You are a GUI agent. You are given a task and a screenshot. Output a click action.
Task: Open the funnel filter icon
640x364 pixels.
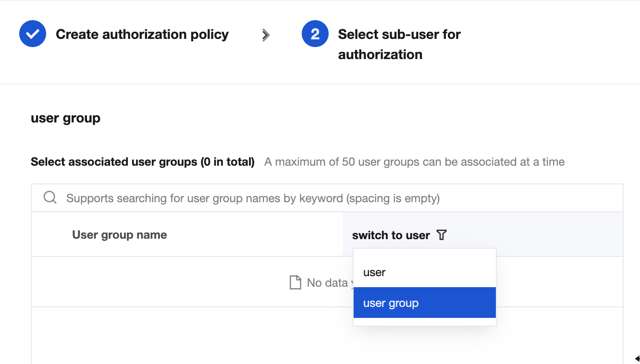[441, 235]
